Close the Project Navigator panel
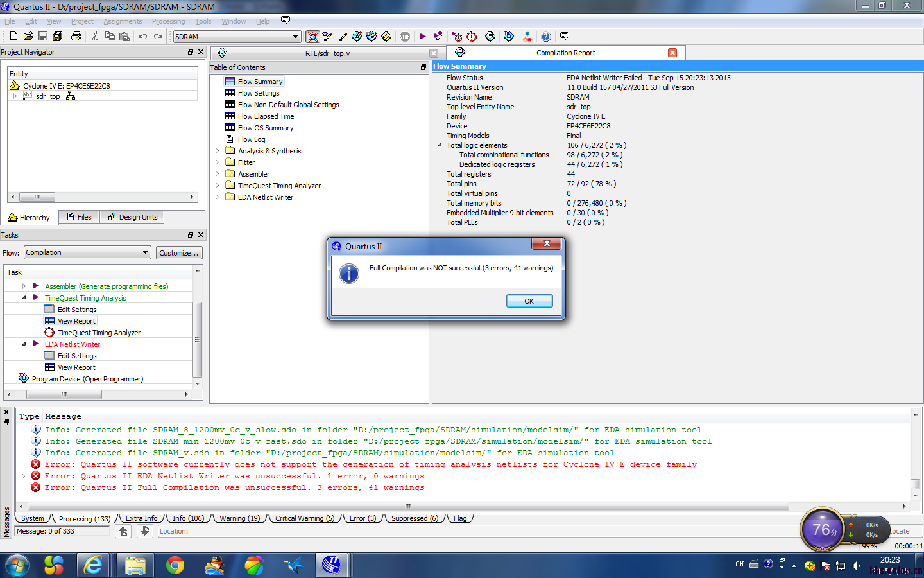The height and width of the screenshot is (578, 924). 201,52
